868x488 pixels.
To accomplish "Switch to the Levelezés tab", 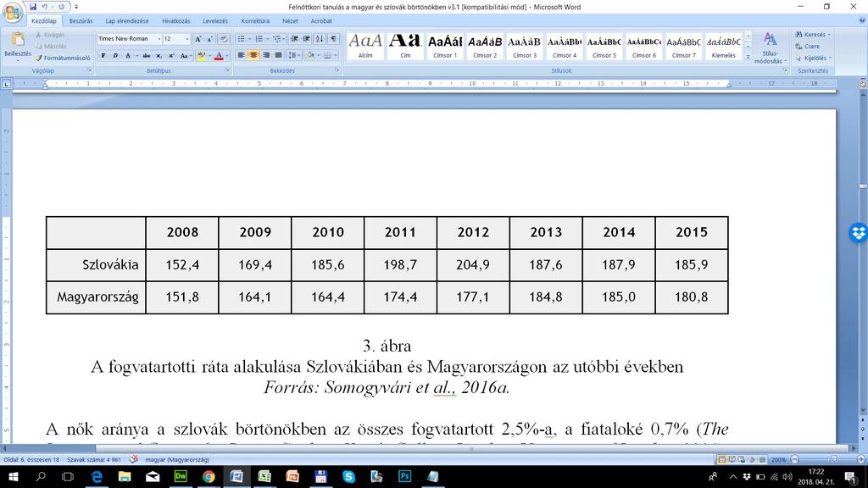I will [215, 21].
